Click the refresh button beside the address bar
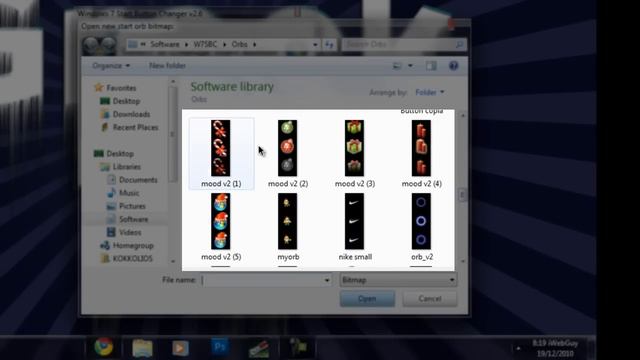640x360 pixels. 329,44
